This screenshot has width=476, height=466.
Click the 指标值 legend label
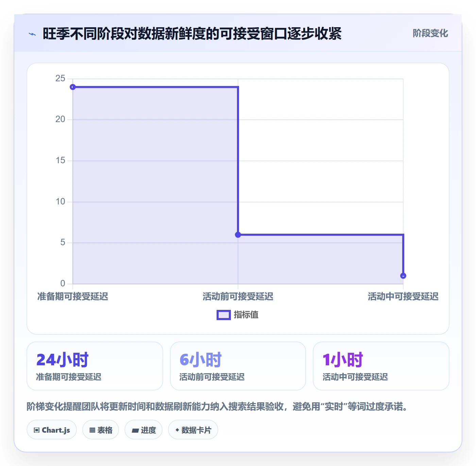pyautogui.click(x=246, y=315)
